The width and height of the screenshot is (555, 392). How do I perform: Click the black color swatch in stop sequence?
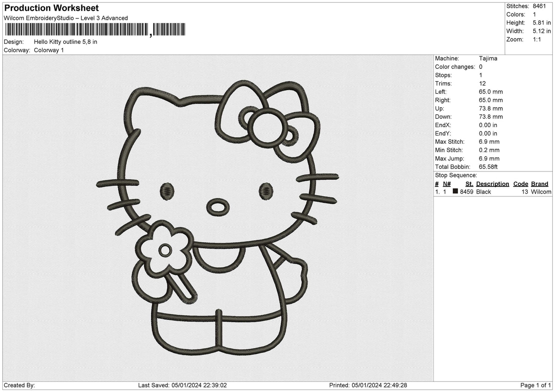[456, 191]
